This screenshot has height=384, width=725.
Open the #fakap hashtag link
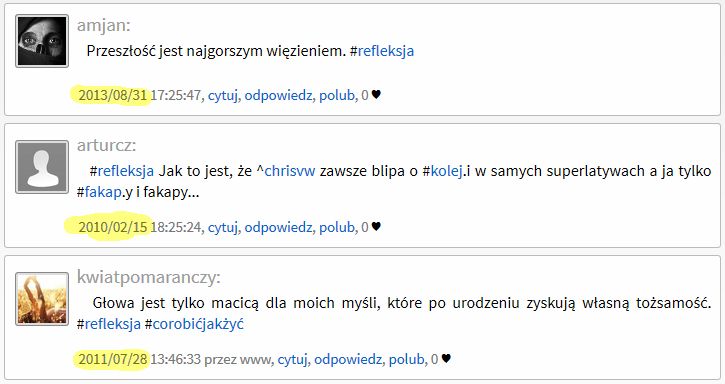coord(99,192)
